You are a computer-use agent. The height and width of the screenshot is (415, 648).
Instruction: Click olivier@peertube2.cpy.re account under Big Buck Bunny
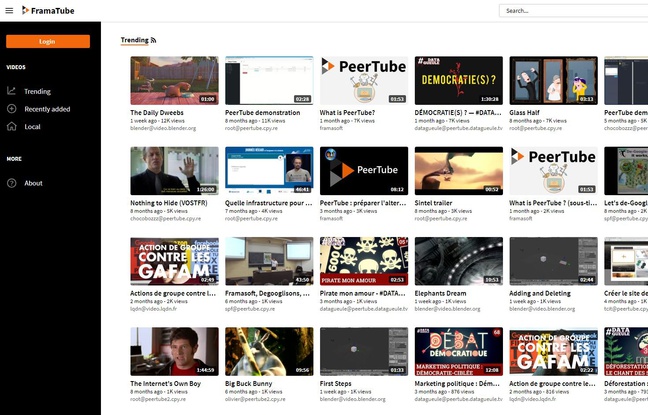(x=255, y=399)
